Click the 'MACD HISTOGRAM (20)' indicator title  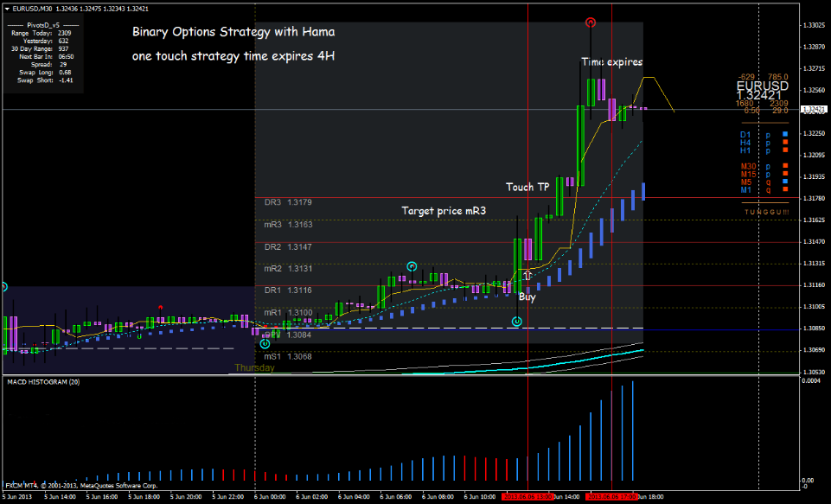(43, 382)
